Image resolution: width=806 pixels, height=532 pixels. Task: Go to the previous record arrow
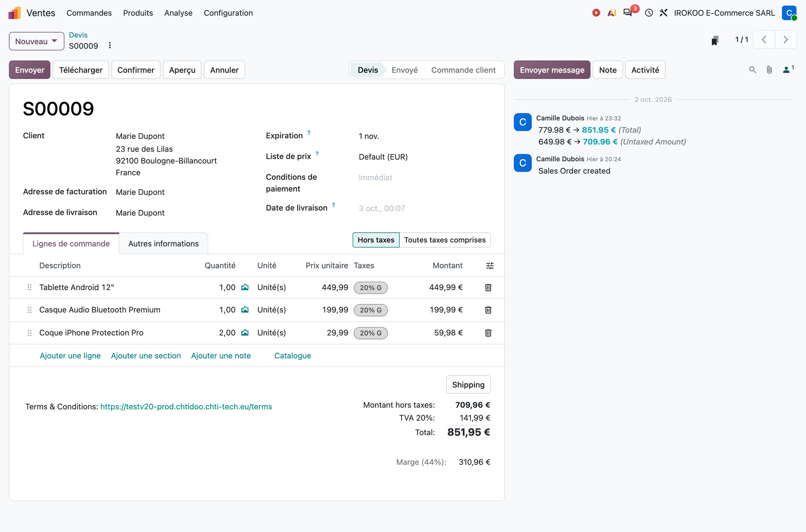pyautogui.click(x=764, y=40)
